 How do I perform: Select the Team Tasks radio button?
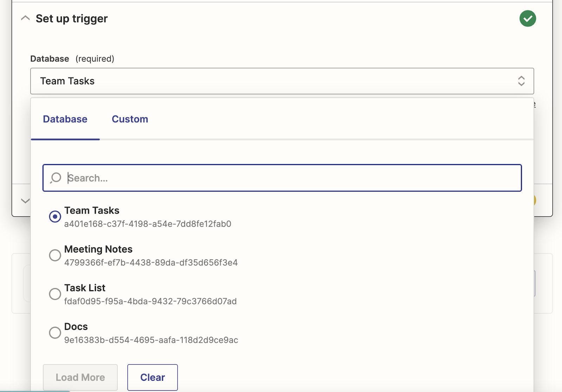[x=55, y=216]
